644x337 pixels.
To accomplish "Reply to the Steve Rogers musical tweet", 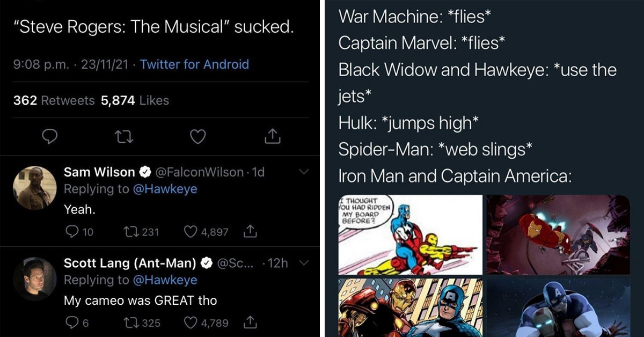I will (50, 137).
